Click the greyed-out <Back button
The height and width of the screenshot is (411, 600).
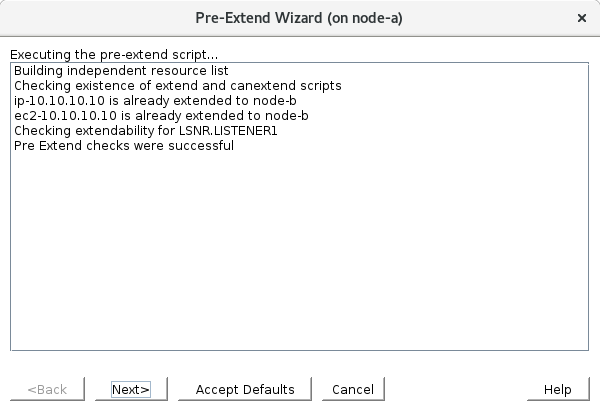48,389
